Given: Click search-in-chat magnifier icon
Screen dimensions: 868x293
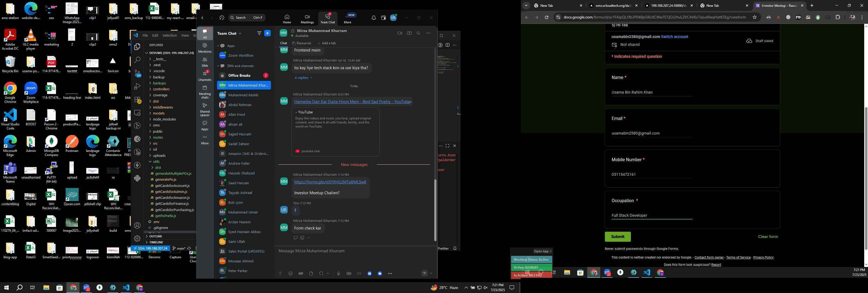Looking at the screenshot, I should pos(418,33).
